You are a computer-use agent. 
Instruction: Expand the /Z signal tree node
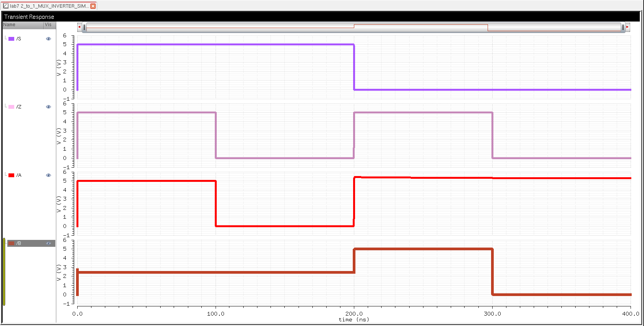tap(6, 106)
